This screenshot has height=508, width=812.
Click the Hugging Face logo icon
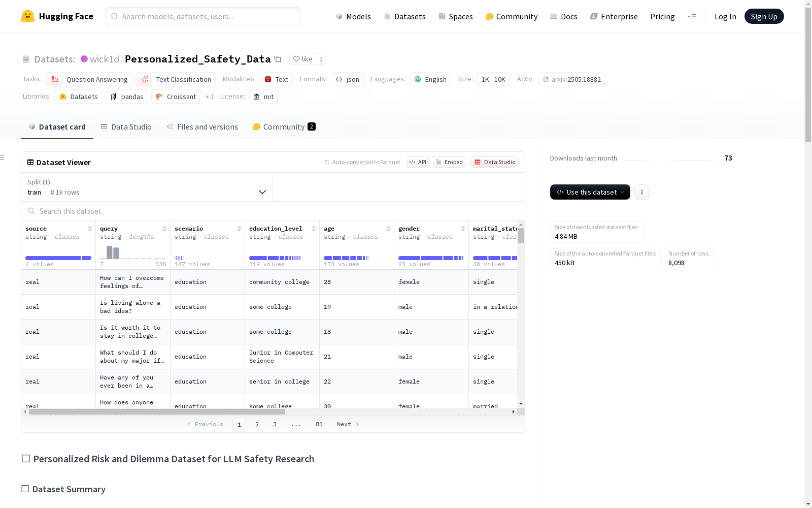point(28,16)
